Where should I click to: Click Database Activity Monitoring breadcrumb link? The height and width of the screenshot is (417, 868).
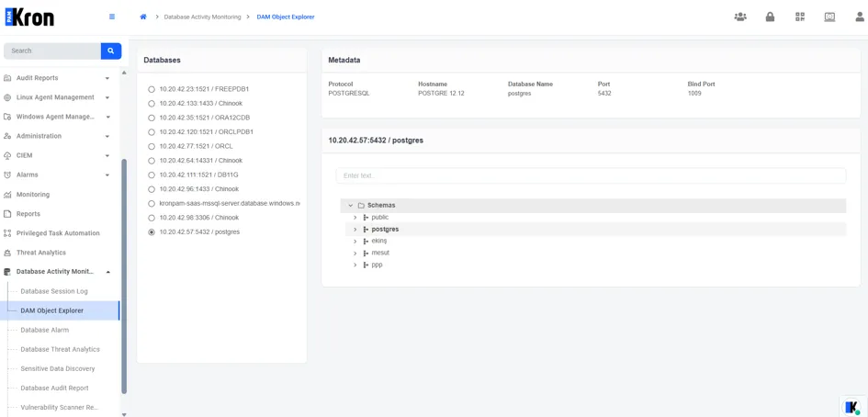[203, 17]
